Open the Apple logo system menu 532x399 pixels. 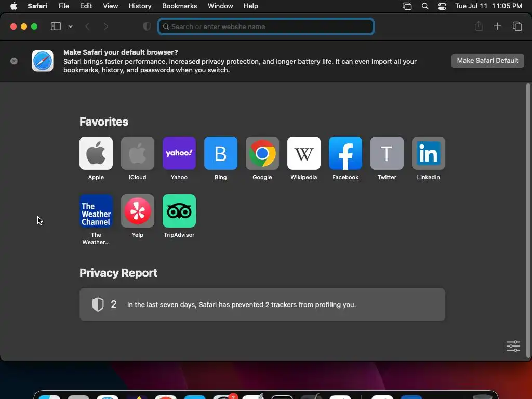(x=14, y=6)
